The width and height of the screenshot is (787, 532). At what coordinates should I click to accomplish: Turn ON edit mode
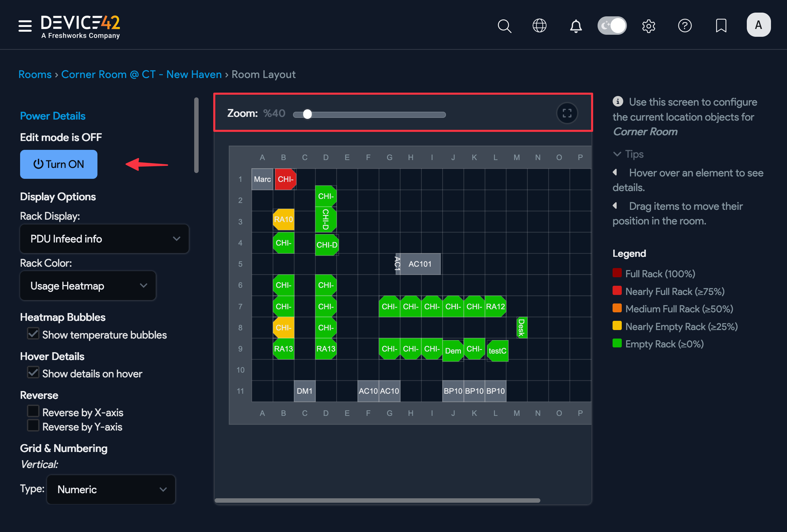(59, 164)
